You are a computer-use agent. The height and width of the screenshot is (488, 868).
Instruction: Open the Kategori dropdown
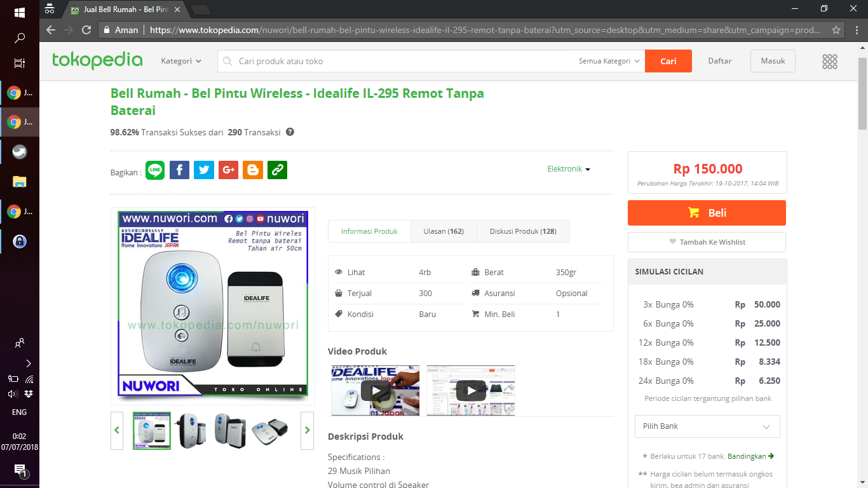(181, 61)
